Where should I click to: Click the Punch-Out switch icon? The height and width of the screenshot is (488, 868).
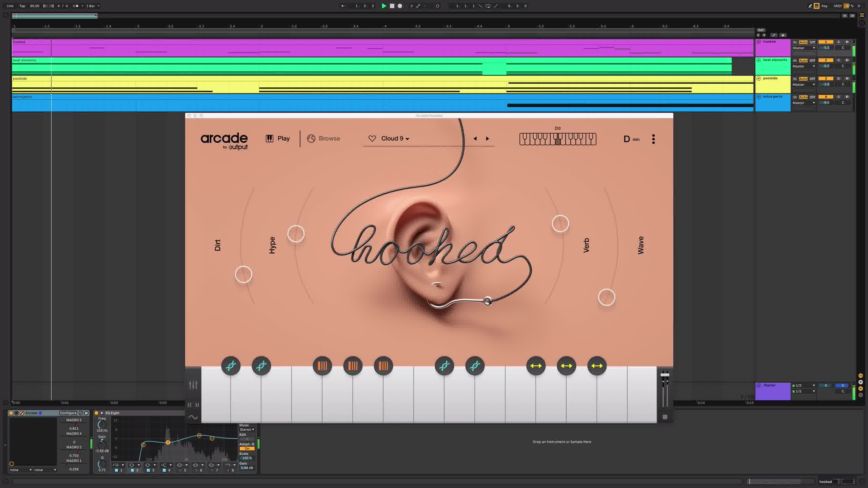pyautogui.click(x=496, y=6)
